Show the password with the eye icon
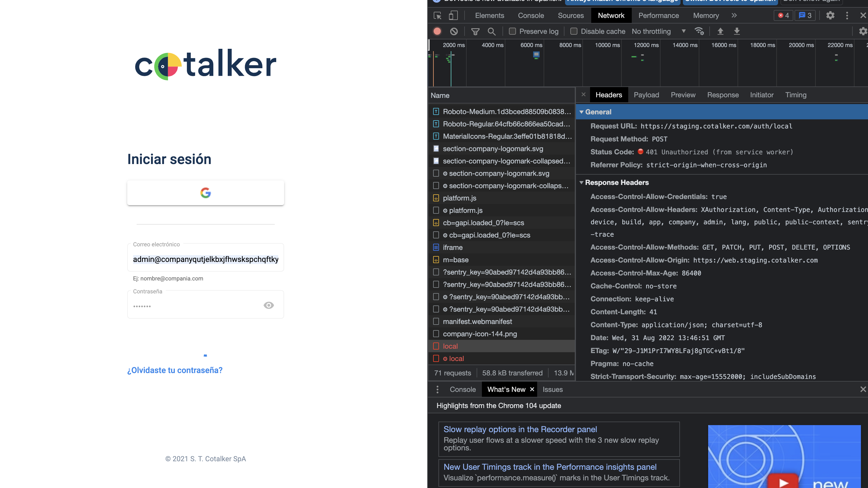The width and height of the screenshot is (868, 488). 269,305
